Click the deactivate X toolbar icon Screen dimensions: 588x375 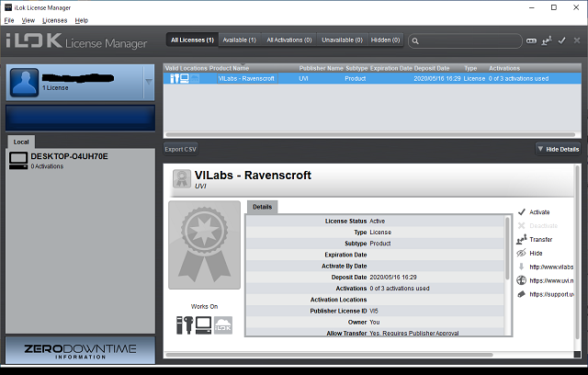coord(577,40)
